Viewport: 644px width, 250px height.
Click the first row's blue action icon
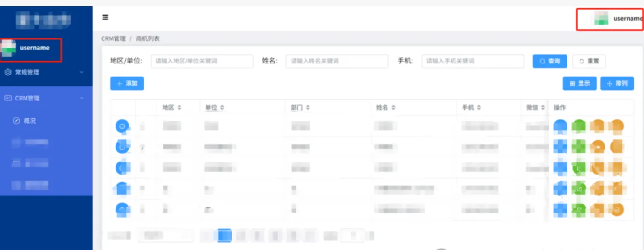[561, 126]
